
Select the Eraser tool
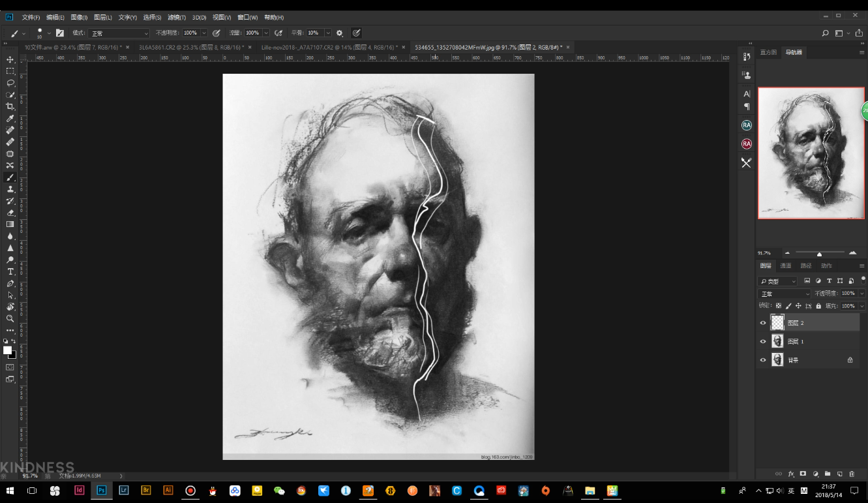tap(10, 212)
